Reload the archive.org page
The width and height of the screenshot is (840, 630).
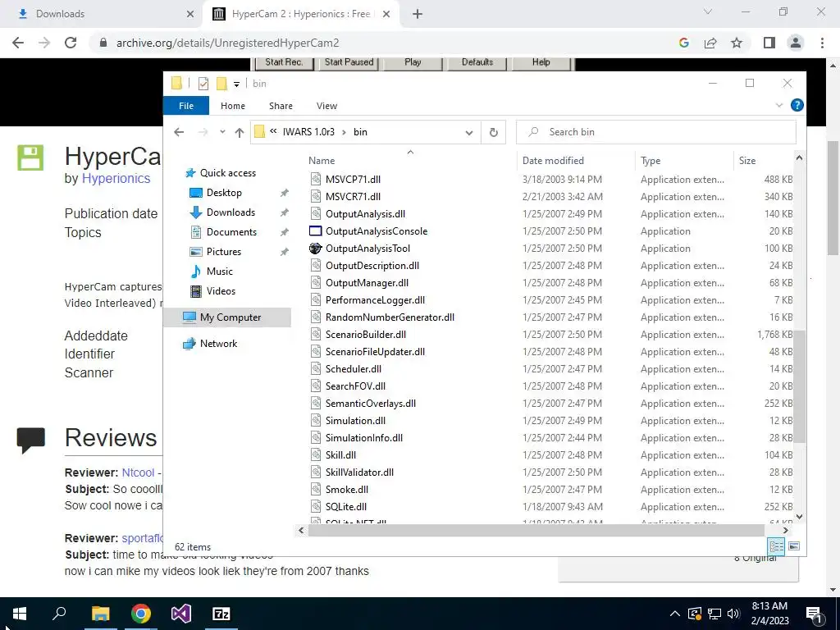pyautogui.click(x=71, y=43)
